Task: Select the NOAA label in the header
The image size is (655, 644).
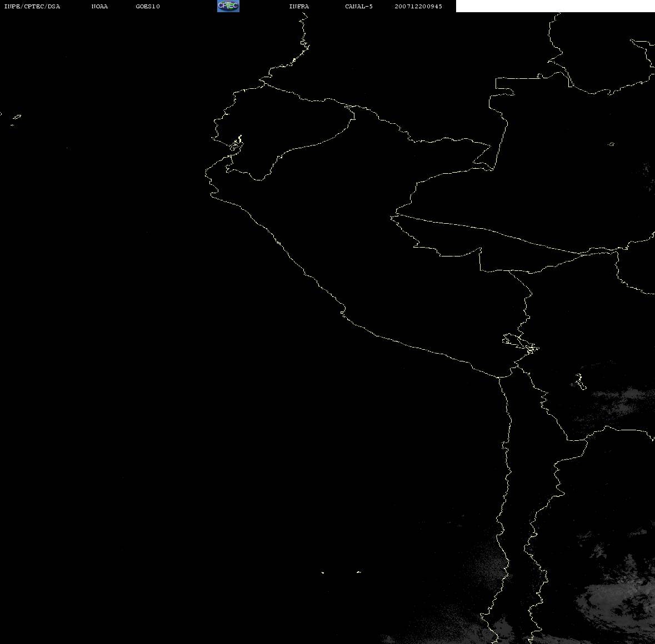Action: point(99,7)
